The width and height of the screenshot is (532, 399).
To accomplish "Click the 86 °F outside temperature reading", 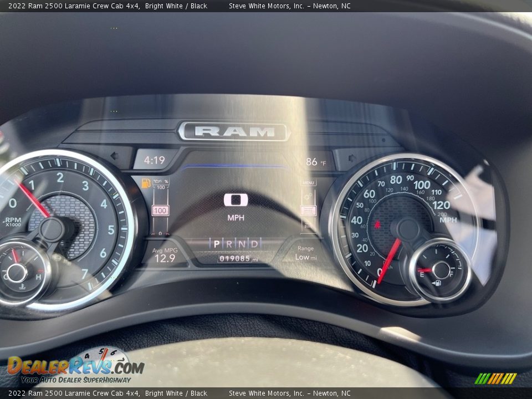I will coord(315,162).
